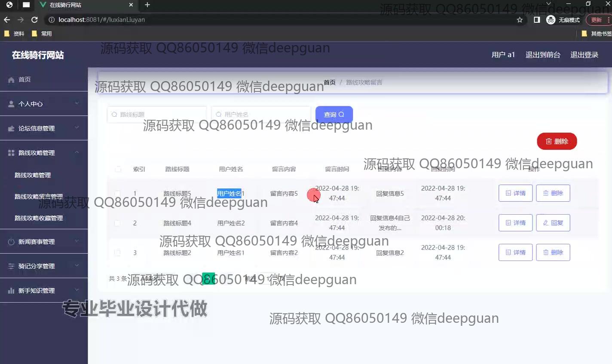Click the browser back arrow
The image size is (612, 364).
click(x=7, y=20)
